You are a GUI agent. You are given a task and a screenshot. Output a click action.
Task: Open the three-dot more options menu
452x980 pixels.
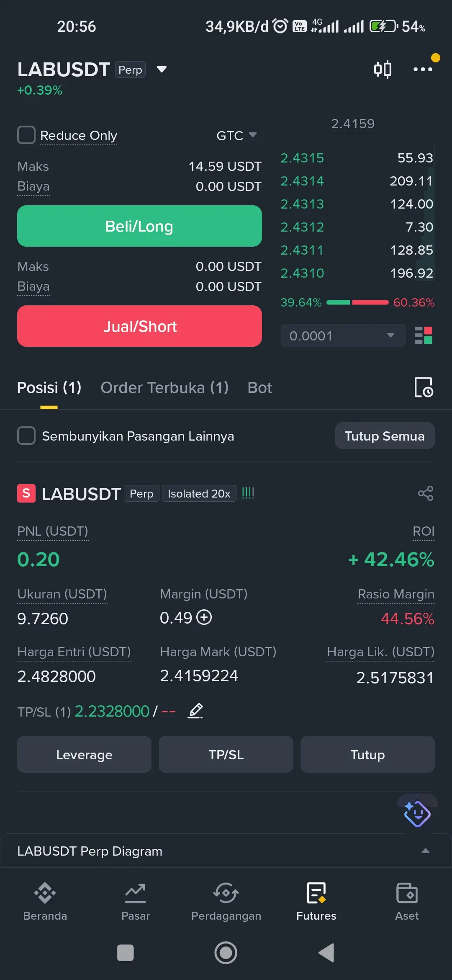tap(423, 69)
